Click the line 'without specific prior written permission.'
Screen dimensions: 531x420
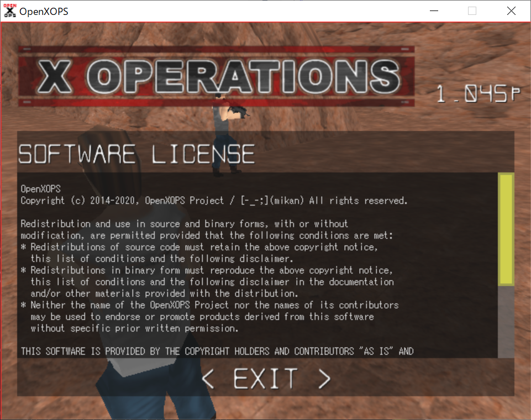coord(134,328)
